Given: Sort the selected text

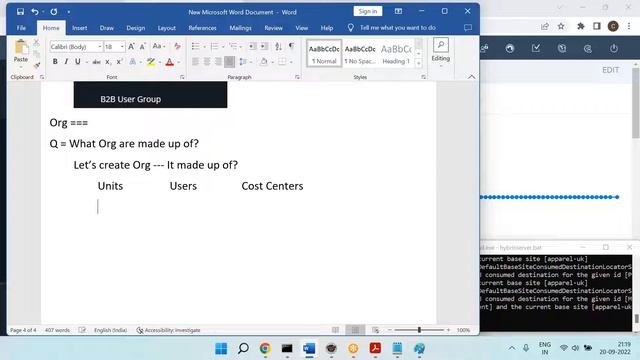Looking at the screenshot, I should point(278,47).
